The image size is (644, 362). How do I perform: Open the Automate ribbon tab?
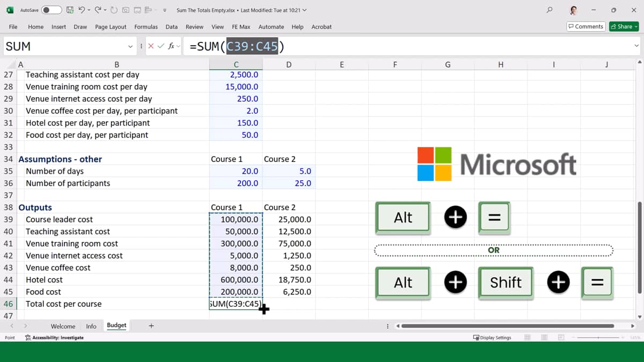coord(271,27)
